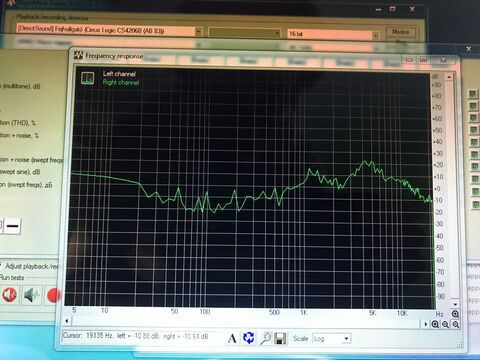Viewport: 480px width, 360px height.
Task: Click the spectrum icon beside the channel legend
Action: tap(87, 78)
